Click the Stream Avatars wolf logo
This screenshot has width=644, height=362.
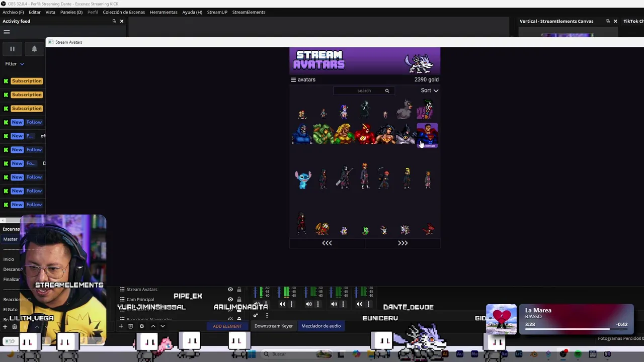pyautogui.click(x=419, y=63)
